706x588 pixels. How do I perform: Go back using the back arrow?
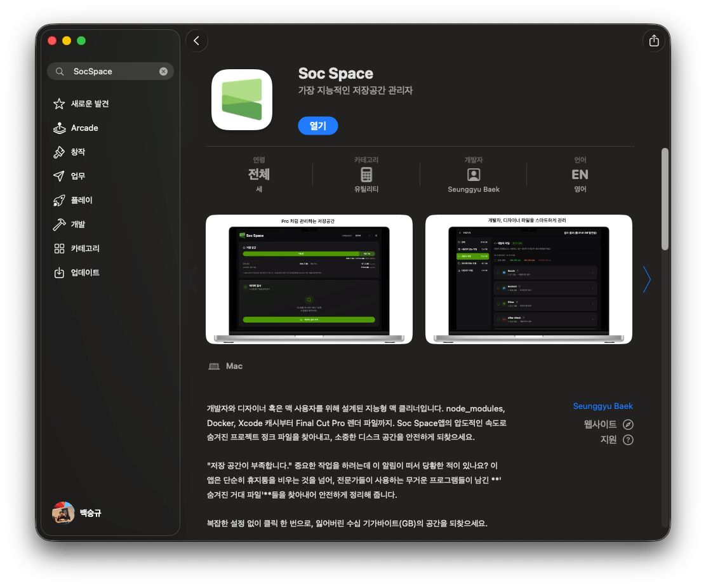196,40
